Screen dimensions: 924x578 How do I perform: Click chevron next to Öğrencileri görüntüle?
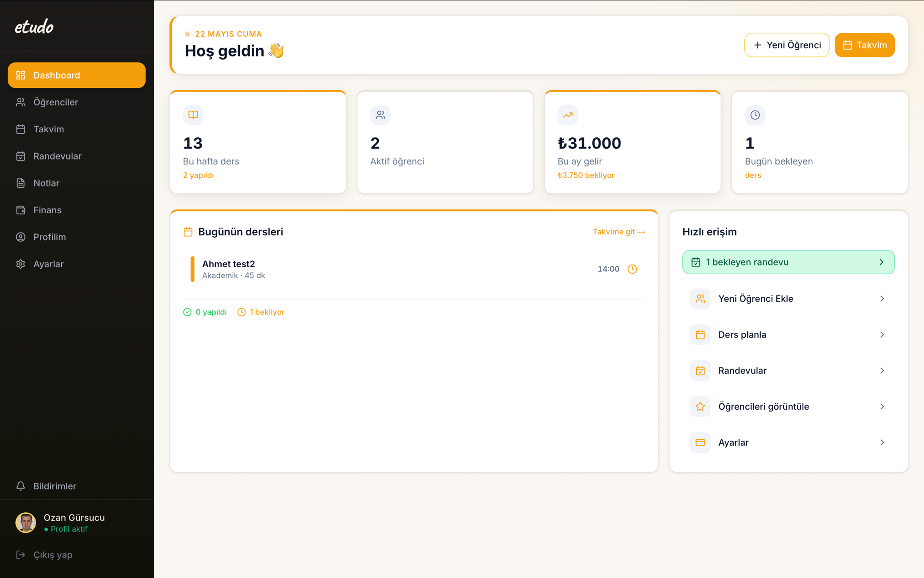(x=882, y=406)
